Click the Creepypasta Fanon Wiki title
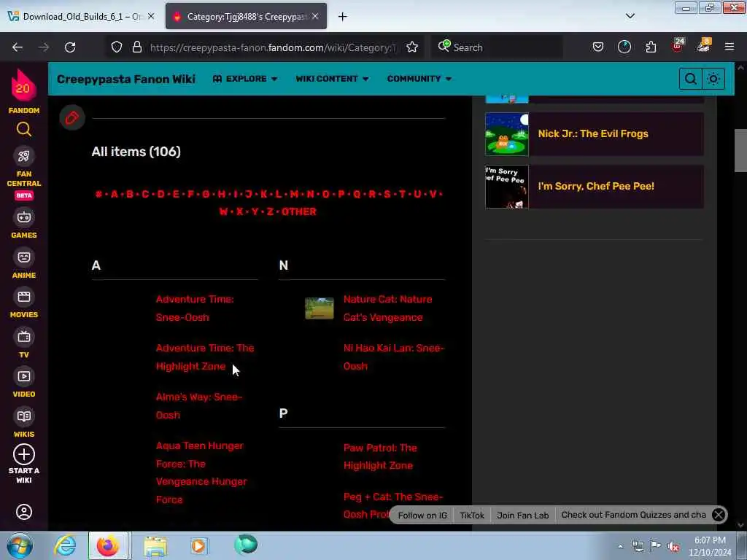 (x=125, y=79)
